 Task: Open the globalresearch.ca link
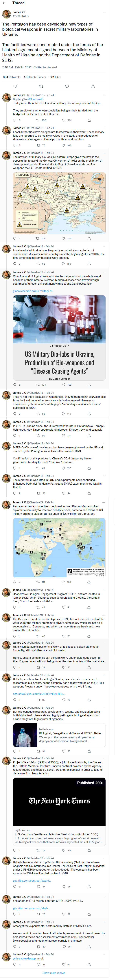[33, 291]
